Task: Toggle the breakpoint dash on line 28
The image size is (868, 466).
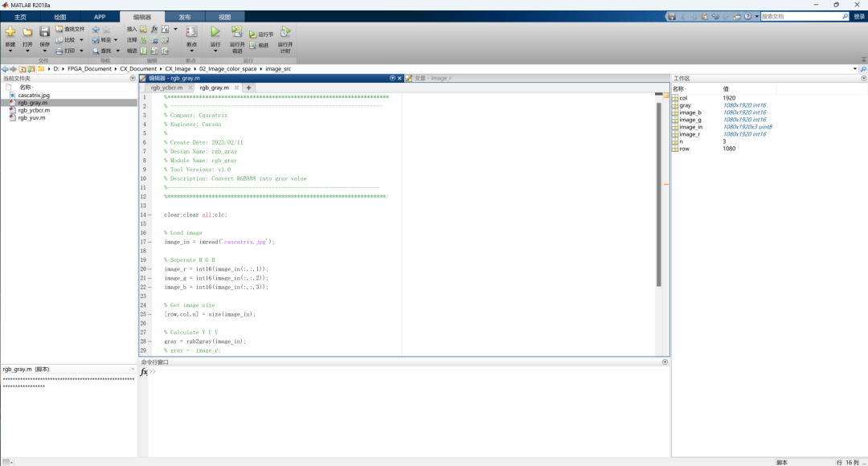Action: pyautogui.click(x=151, y=341)
